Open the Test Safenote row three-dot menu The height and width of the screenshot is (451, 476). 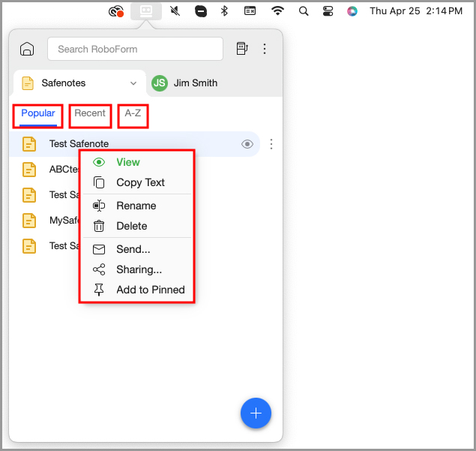click(271, 144)
